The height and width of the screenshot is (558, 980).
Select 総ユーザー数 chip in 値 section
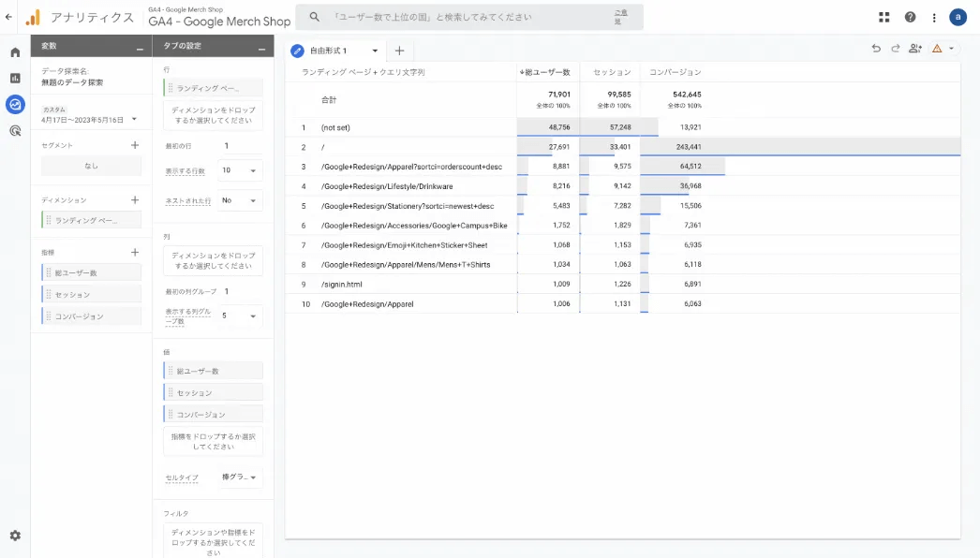coord(213,371)
